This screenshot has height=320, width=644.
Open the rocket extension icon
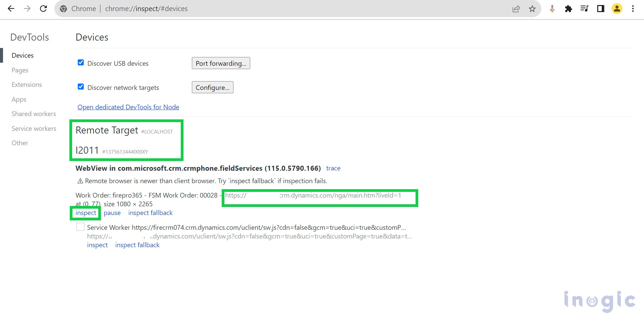(x=552, y=9)
